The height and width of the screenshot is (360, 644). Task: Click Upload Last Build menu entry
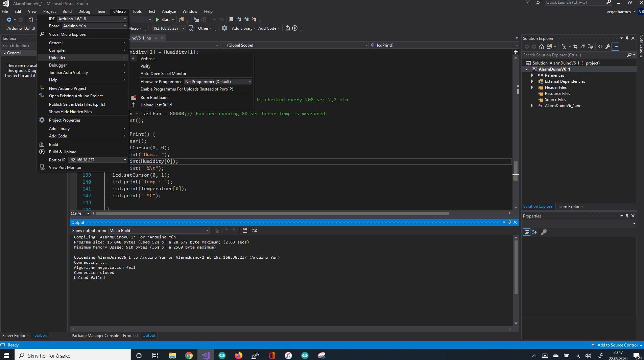156,105
